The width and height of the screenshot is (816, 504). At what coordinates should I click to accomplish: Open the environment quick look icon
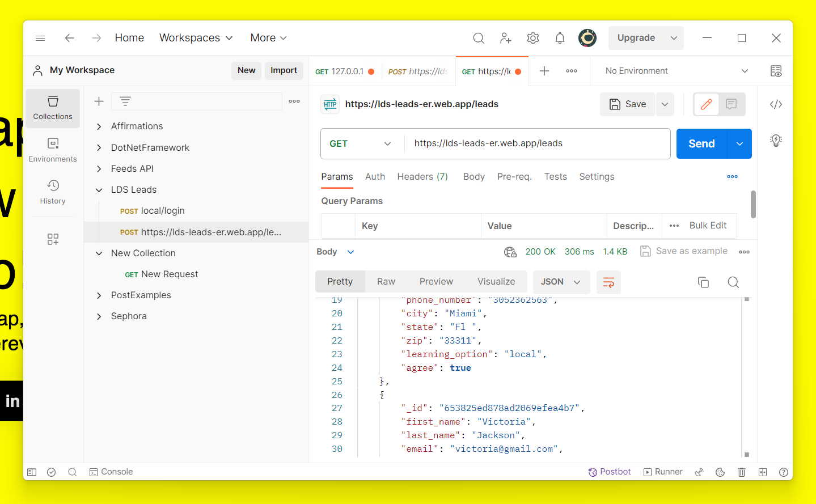point(776,71)
